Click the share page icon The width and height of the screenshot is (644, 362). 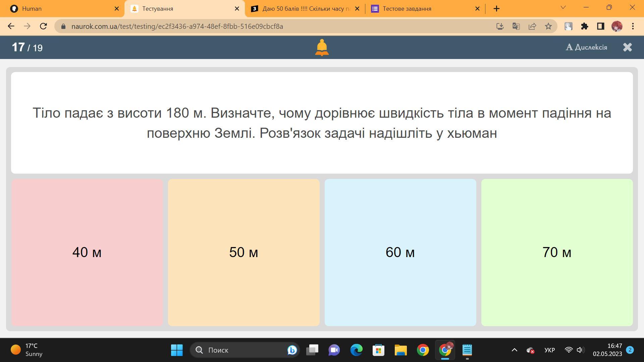click(532, 26)
